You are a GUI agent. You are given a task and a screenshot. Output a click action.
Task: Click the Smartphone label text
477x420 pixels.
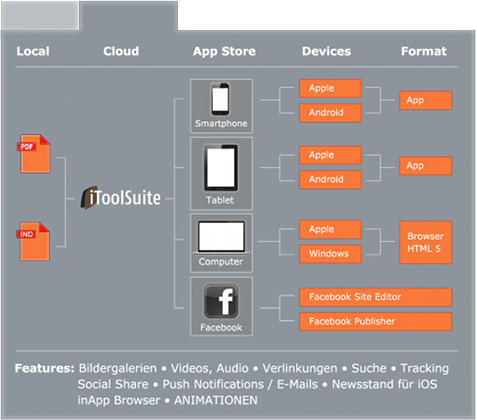click(221, 124)
